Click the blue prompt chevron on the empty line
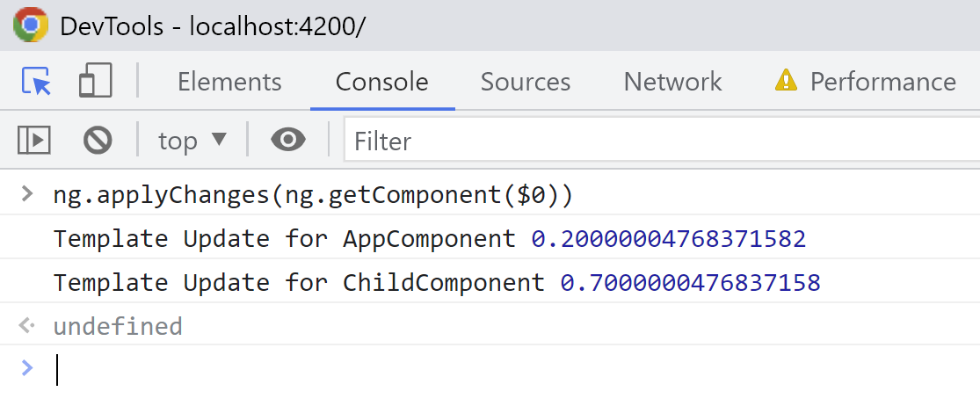This screenshot has height=406, width=980. point(27,368)
